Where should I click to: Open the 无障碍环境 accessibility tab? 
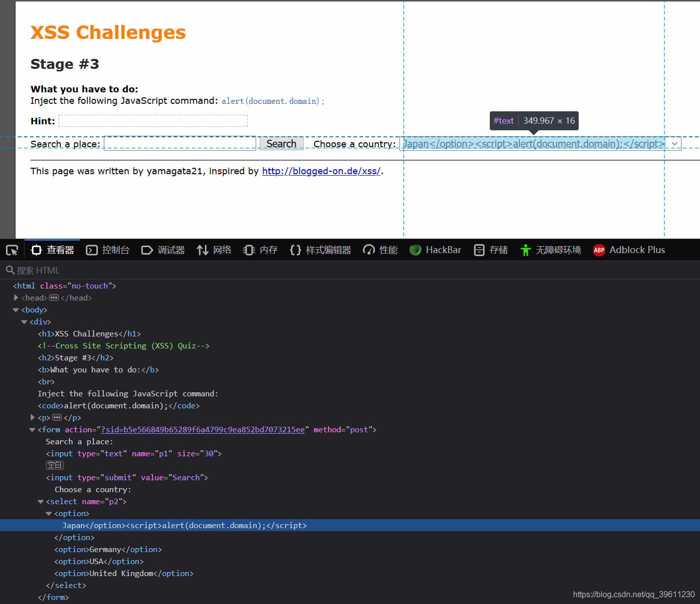(551, 250)
